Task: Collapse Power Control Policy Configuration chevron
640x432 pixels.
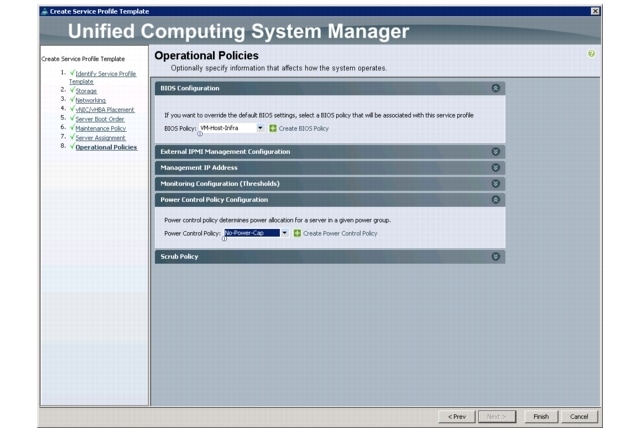Action: pos(496,200)
